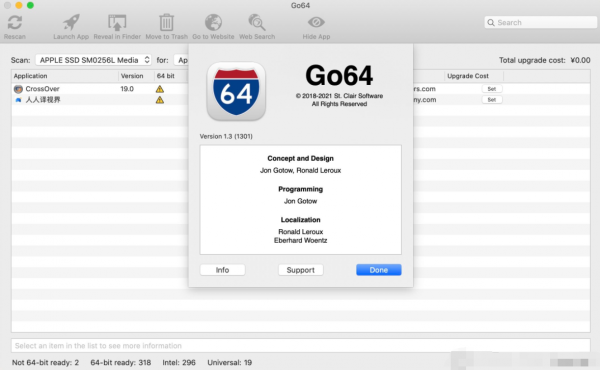600x370 pixels.
Task: Click the CrossOver app icon
Action: point(18,89)
